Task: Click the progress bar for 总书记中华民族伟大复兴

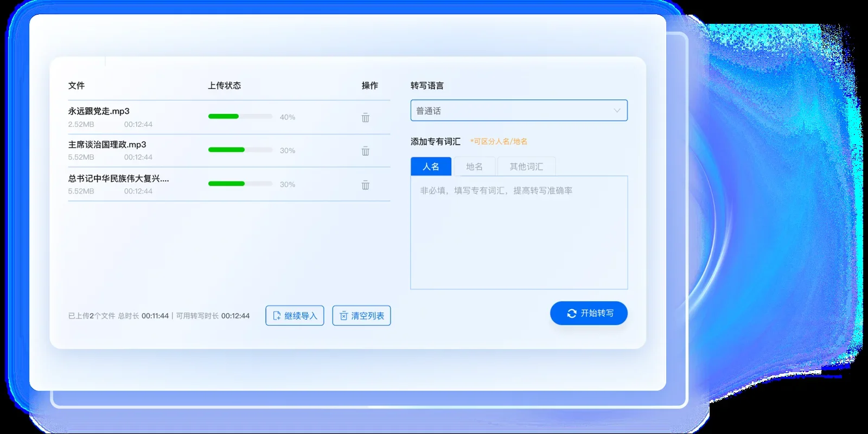Action: pos(240,184)
